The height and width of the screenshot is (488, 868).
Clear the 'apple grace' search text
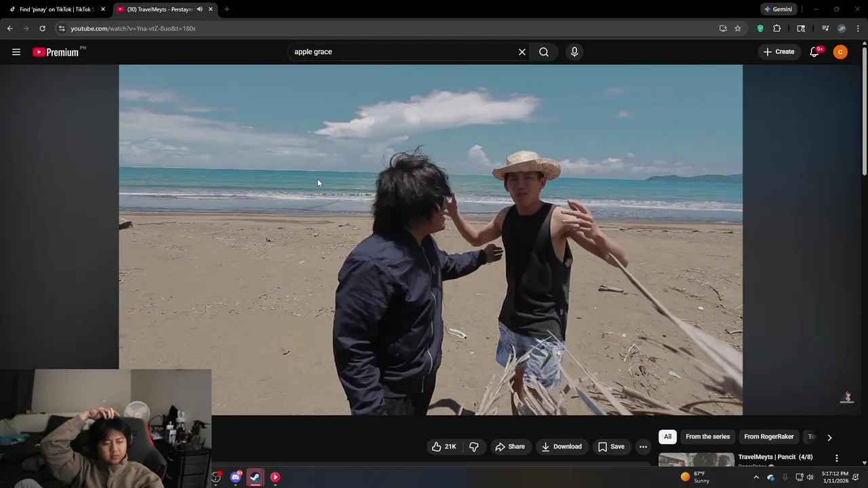pyautogui.click(x=522, y=52)
